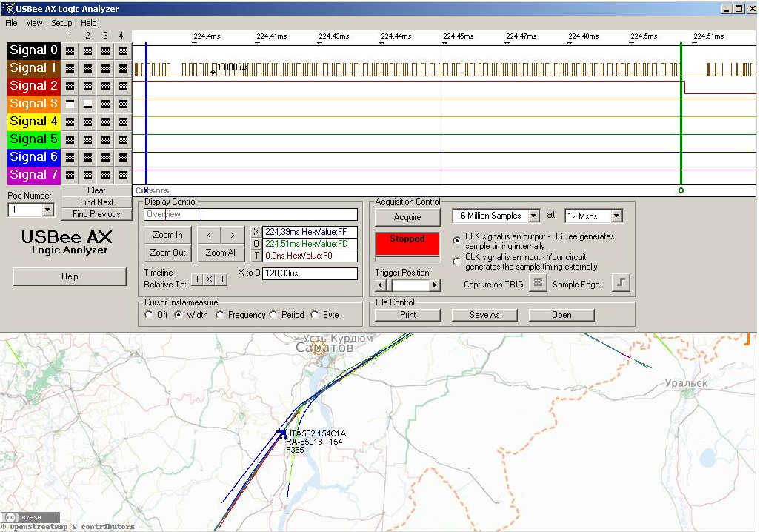Set Signal 0 trigger in column 1
Screen dimensions: 760x532
coord(70,50)
